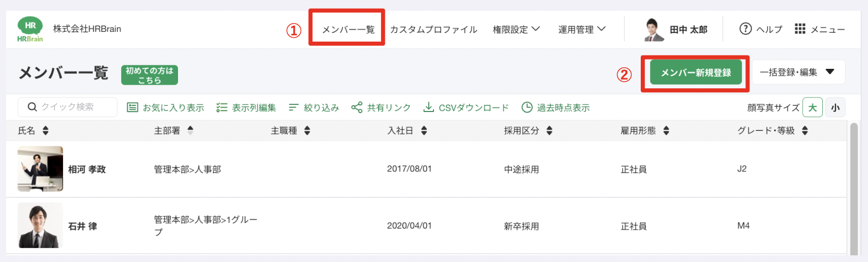Set face photo size to large

[x=812, y=107]
